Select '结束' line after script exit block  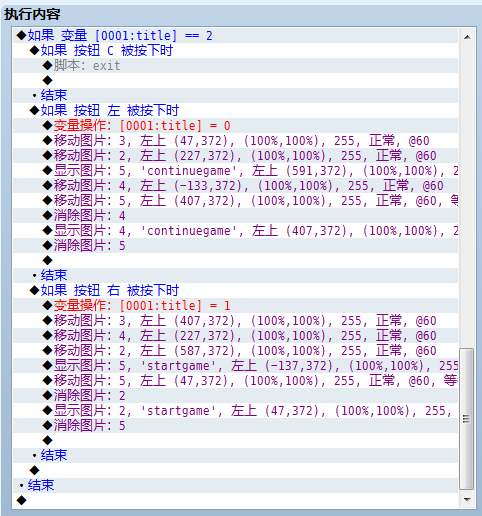pyautogui.click(x=235, y=95)
